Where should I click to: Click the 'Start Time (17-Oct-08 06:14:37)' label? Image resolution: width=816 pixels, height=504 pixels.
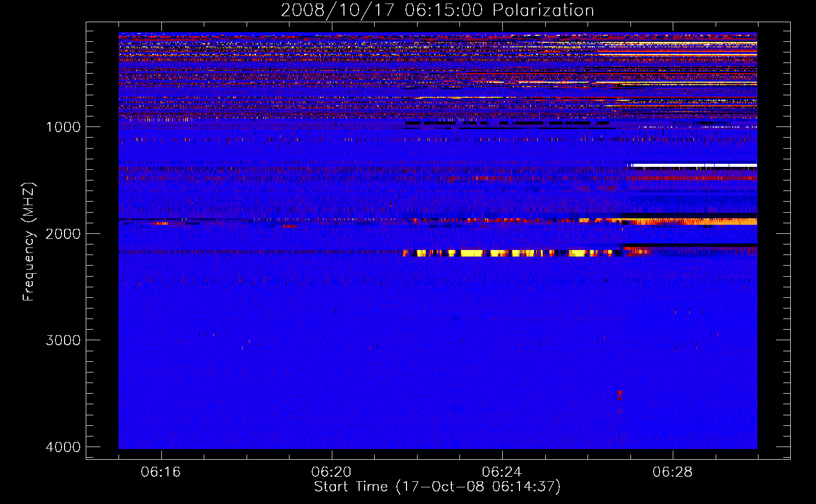coord(437,487)
